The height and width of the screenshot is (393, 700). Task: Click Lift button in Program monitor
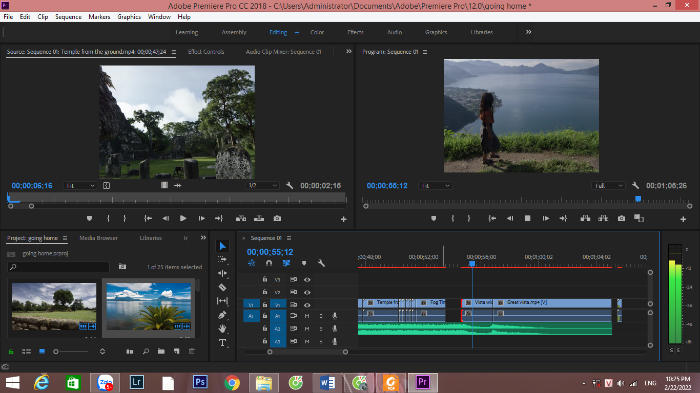[585, 218]
